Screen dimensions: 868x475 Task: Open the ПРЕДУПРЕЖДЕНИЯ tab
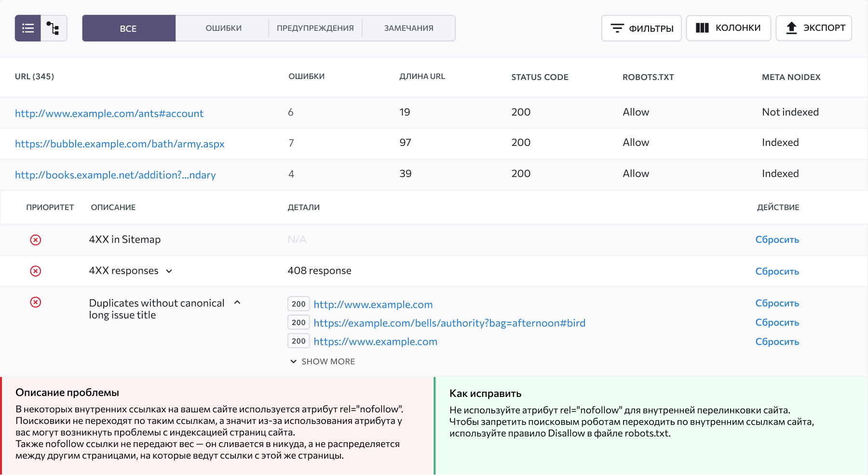[315, 28]
